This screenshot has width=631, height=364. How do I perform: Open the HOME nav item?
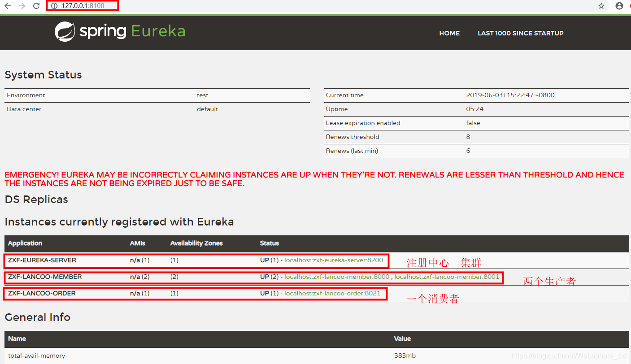(449, 33)
